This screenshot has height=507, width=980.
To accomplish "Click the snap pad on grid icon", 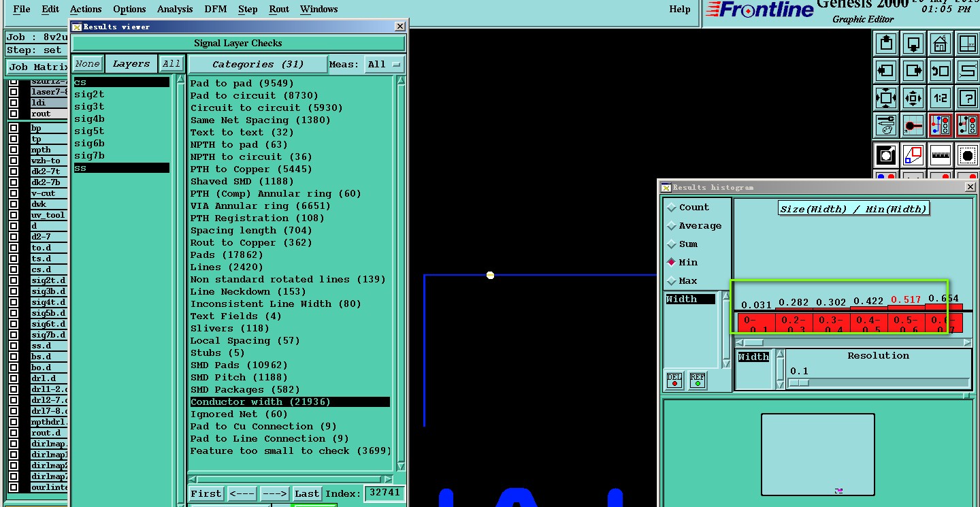I will (913, 125).
